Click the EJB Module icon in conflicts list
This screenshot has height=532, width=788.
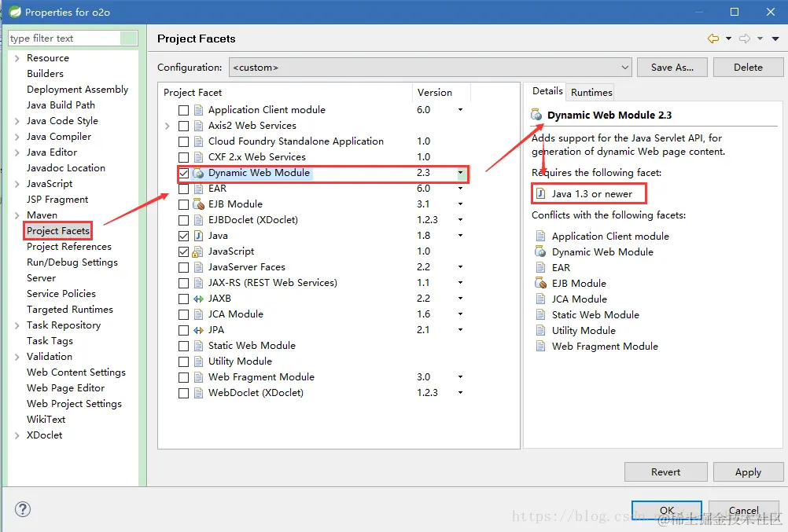pyautogui.click(x=541, y=284)
